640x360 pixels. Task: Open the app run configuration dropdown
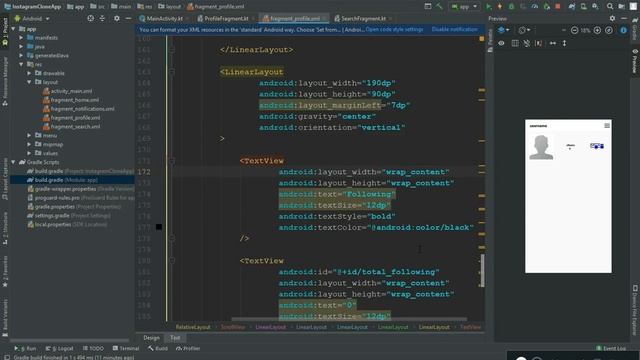pyautogui.click(x=464, y=7)
